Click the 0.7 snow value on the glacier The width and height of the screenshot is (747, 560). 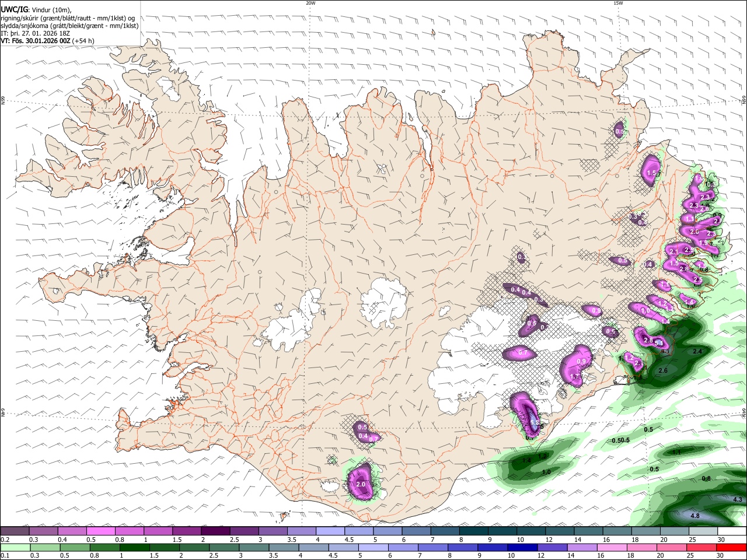click(523, 353)
